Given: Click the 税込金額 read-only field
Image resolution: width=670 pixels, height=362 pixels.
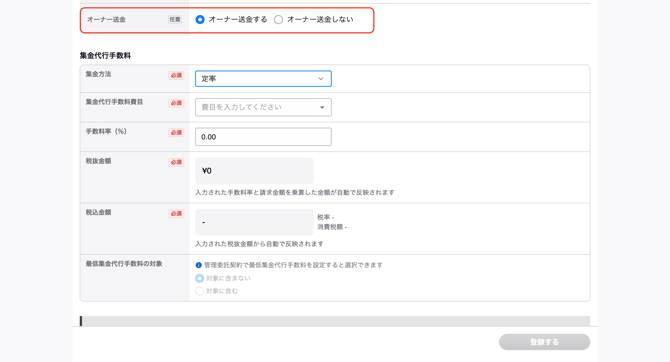Looking at the screenshot, I should coord(254,222).
